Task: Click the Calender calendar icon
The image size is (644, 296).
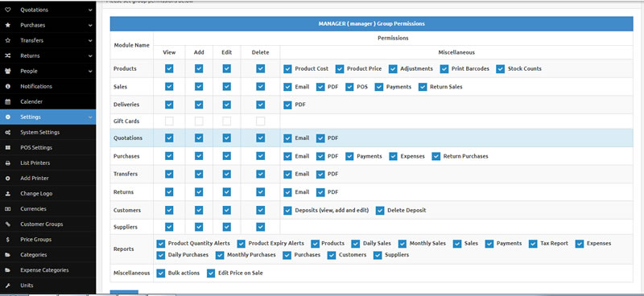Action: click(x=8, y=102)
